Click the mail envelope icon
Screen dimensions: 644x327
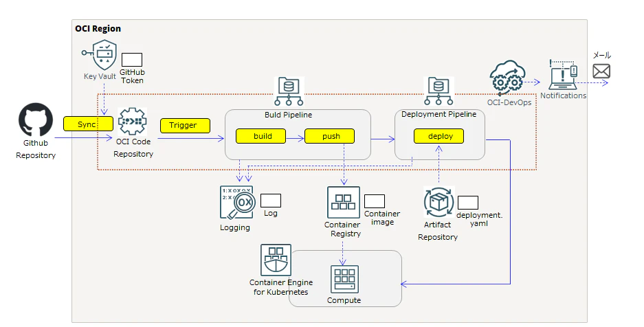coord(601,71)
